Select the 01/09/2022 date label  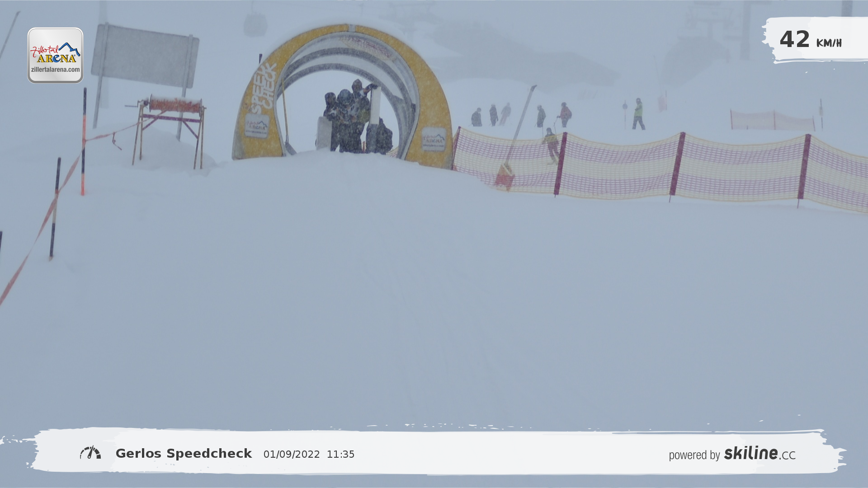[x=292, y=455]
